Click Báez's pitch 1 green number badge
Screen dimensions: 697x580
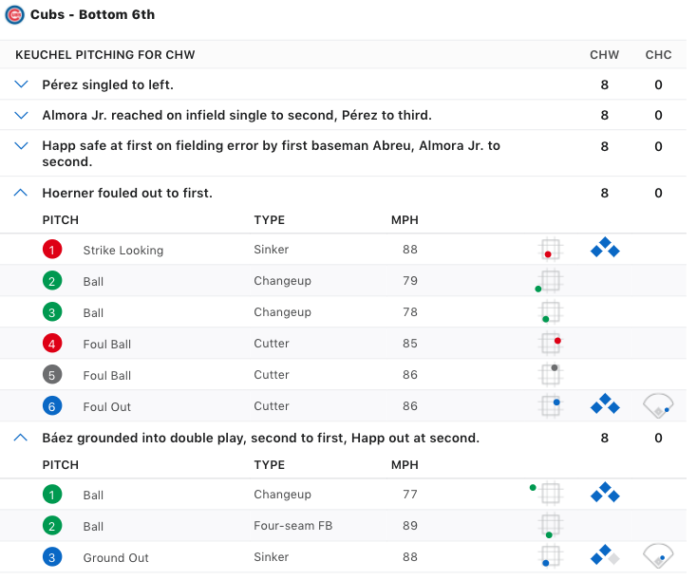[x=52, y=494]
